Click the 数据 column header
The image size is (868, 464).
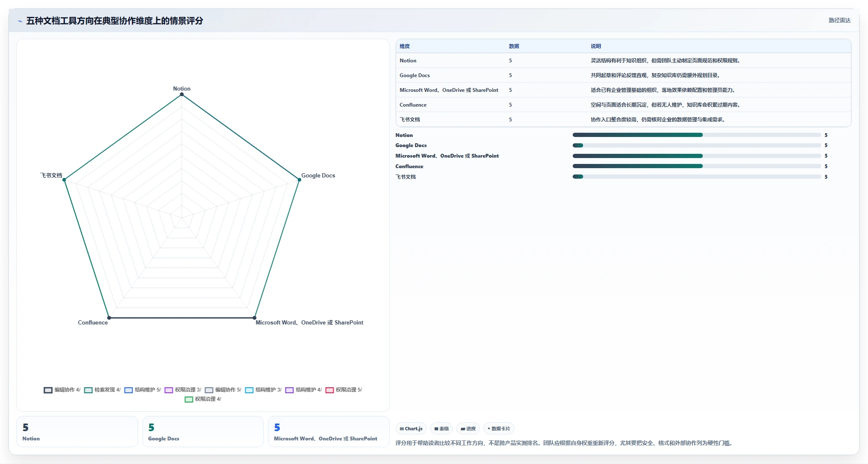click(514, 46)
